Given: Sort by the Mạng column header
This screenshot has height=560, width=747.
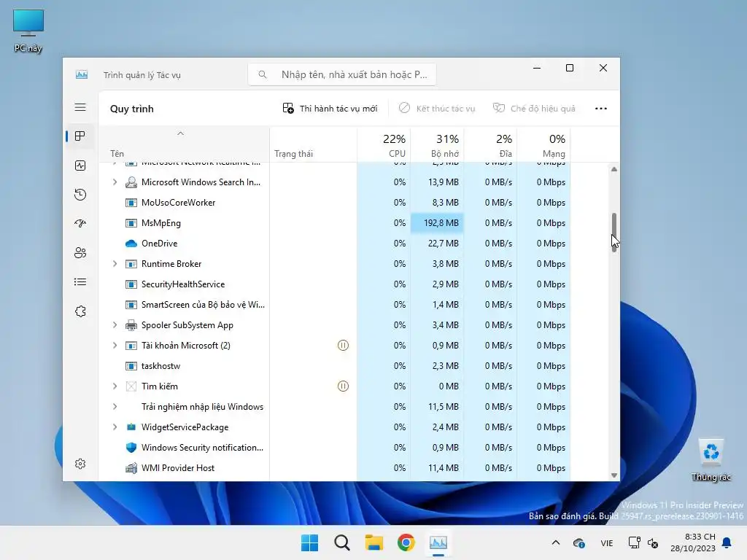Looking at the screenshot, I should coord(543,144).
